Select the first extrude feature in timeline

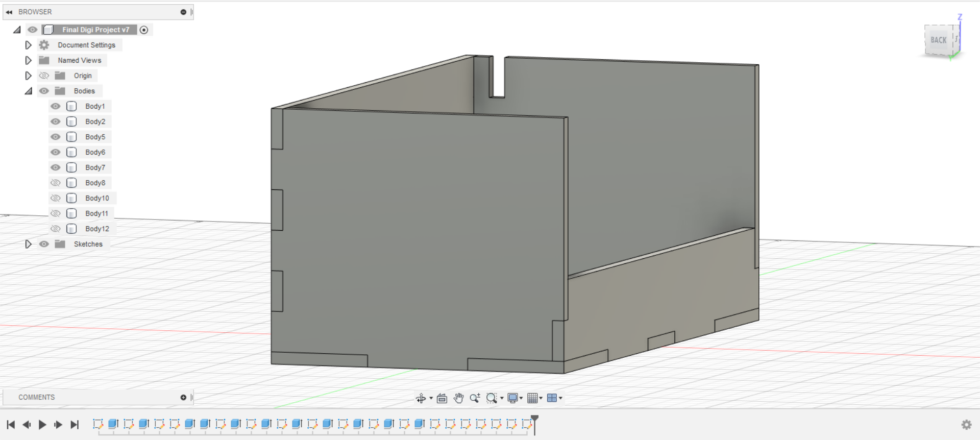(113, 424)
